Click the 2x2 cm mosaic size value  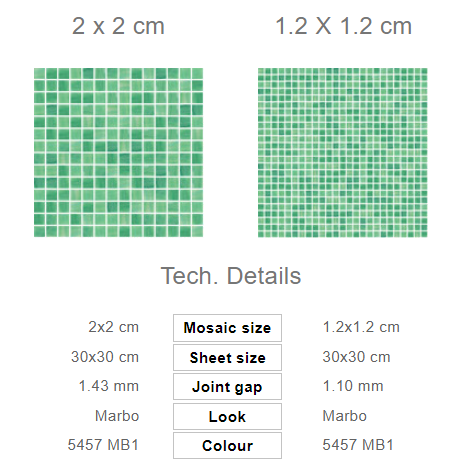point(114,327)
